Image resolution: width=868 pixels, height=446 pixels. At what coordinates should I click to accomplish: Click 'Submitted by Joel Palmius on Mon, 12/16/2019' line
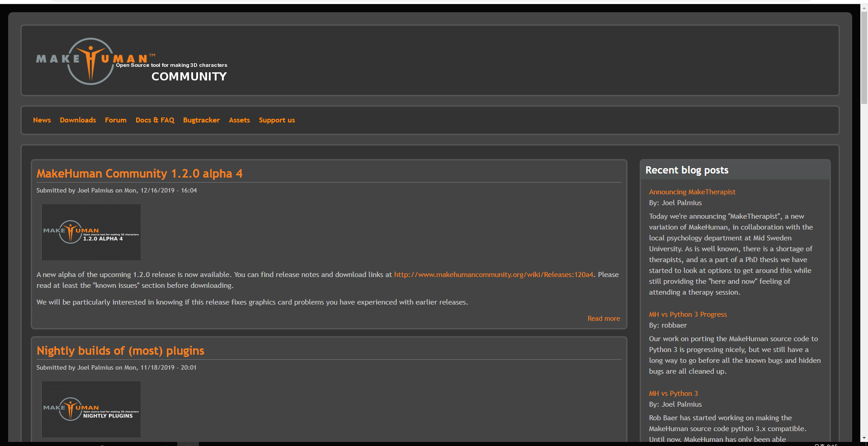pyautogui.click(x=117, y=191)
